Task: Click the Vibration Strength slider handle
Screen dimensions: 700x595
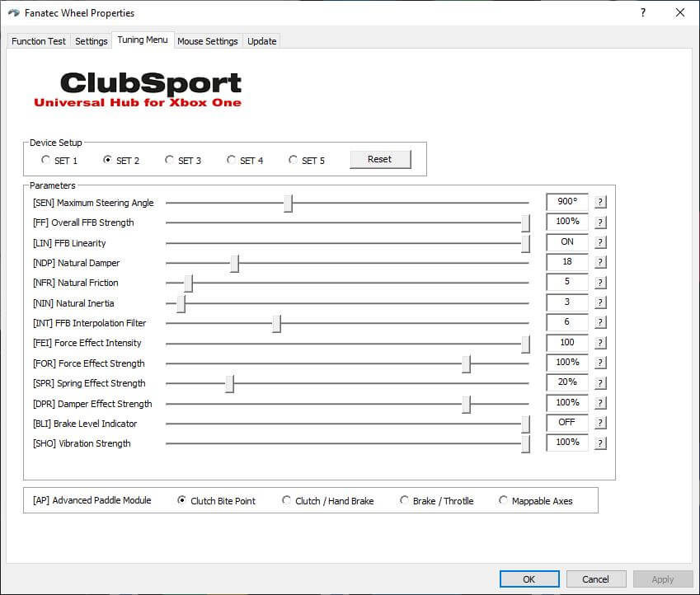Action: pyautogui.click(x=525, y=443)
